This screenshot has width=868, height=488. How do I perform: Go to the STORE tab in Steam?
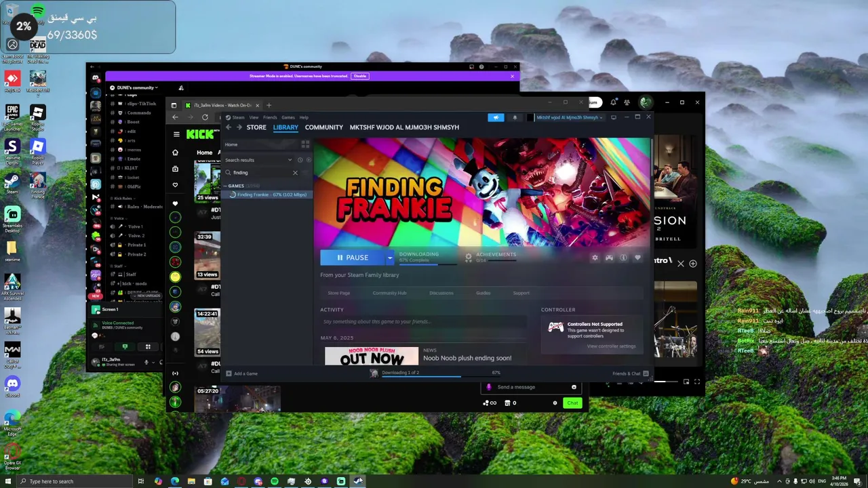click(x=256, y=127)
